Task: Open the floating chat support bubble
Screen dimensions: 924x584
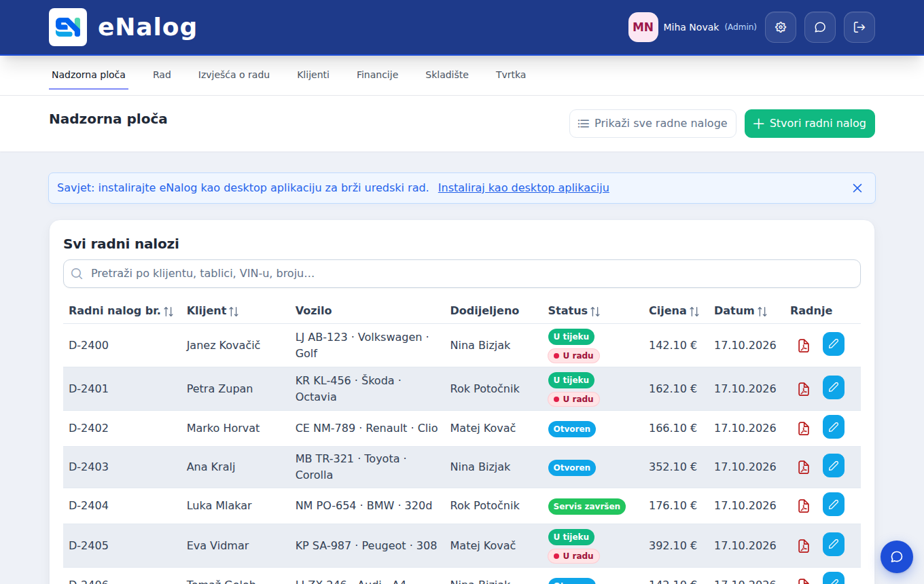Action: coord(897,557)
